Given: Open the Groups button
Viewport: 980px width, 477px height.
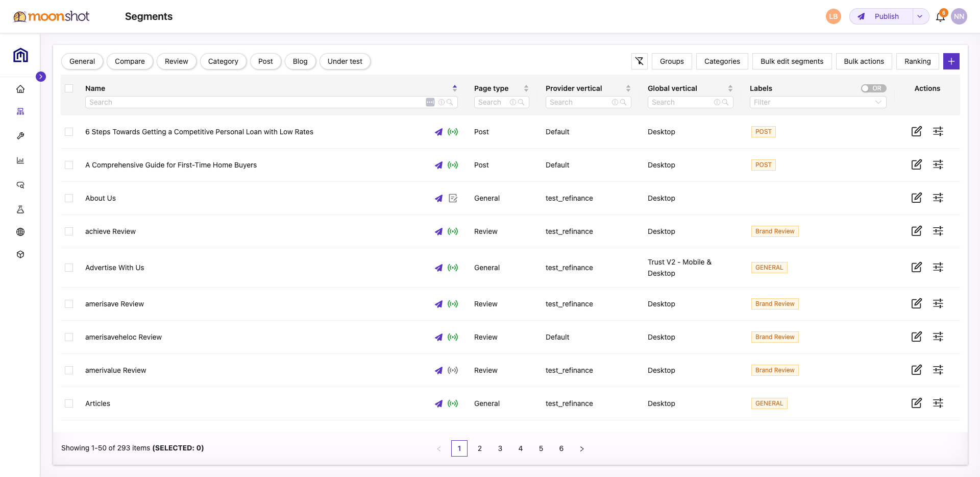Looking at the screenshot, I should click(x=672, y=61).
